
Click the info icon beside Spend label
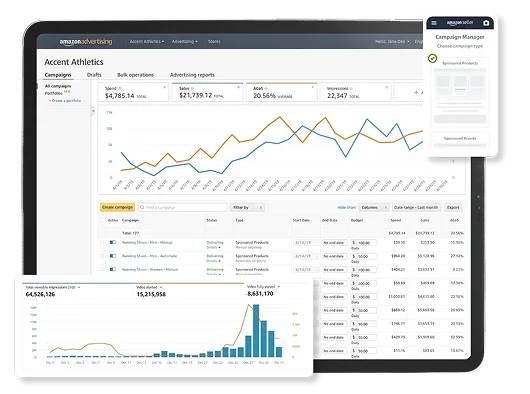120,89
